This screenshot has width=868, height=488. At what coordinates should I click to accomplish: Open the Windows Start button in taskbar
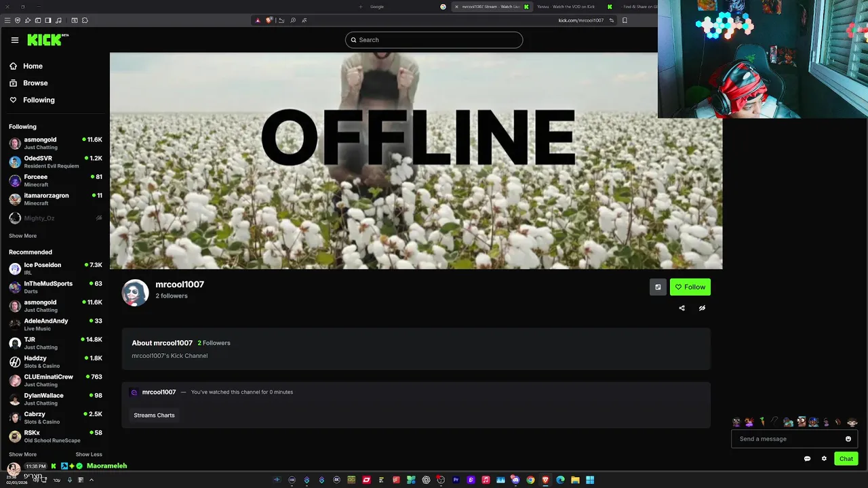590,480
